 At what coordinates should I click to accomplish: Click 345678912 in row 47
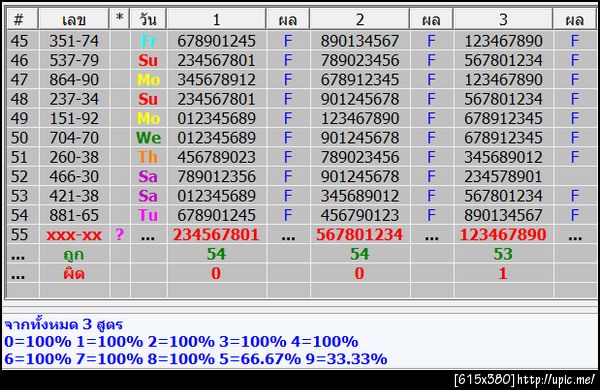216,80
